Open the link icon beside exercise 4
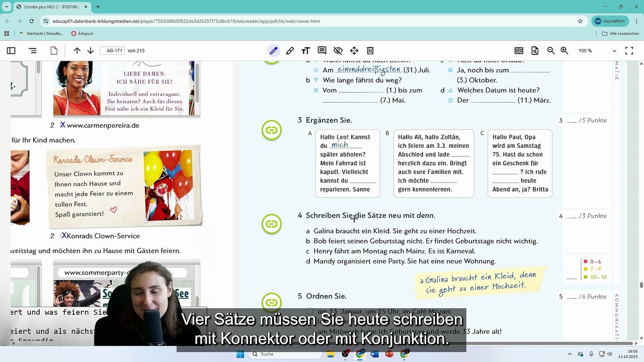 [272, 224]
